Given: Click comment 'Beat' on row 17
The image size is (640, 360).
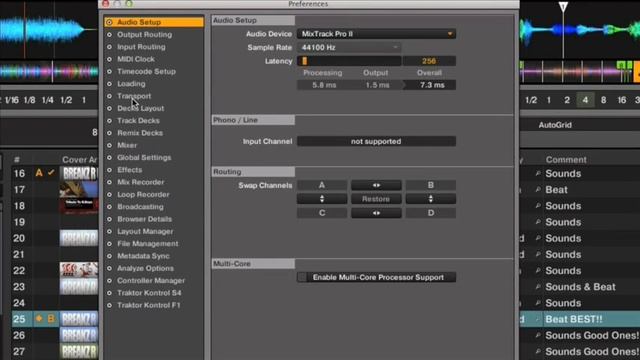Looking at the screenshot, I should pos(556,189).
